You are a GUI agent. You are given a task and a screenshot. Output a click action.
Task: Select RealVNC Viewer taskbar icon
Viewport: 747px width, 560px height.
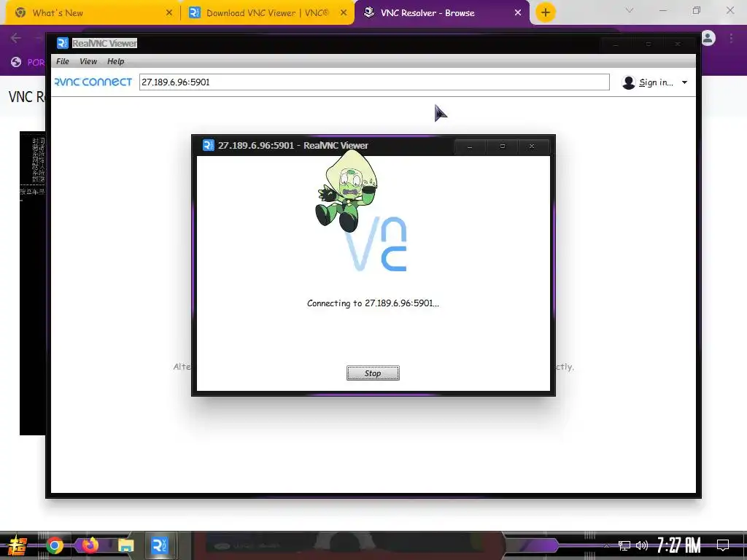point(159,545)
